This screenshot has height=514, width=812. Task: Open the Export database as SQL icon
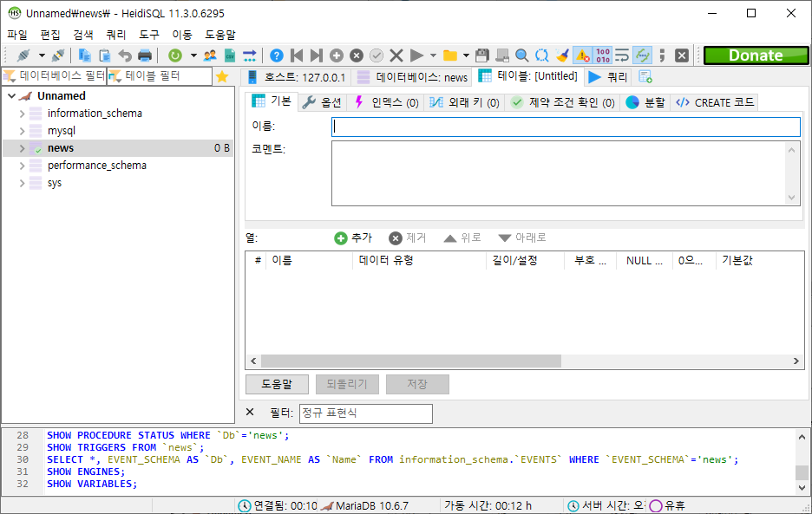click(250, 55)
